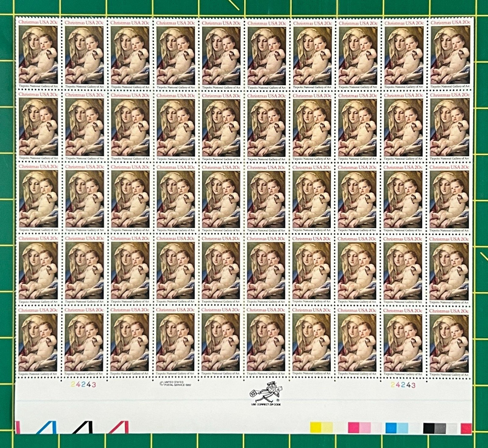Viewport: 488px width, 448px height.
Task: Click the top-right corner stamp of the sheet
Action: (x=450, y=54)
